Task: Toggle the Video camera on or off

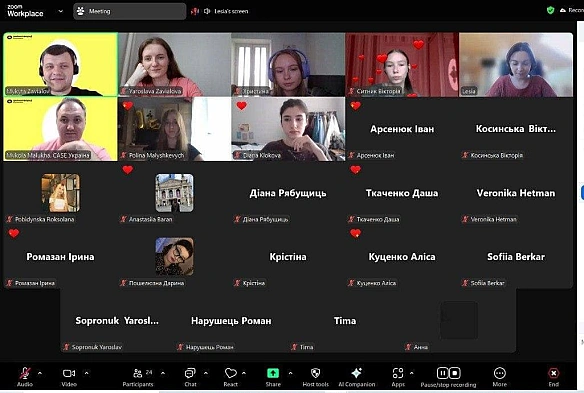Action: pyautogui.click(x=69, y=373)
